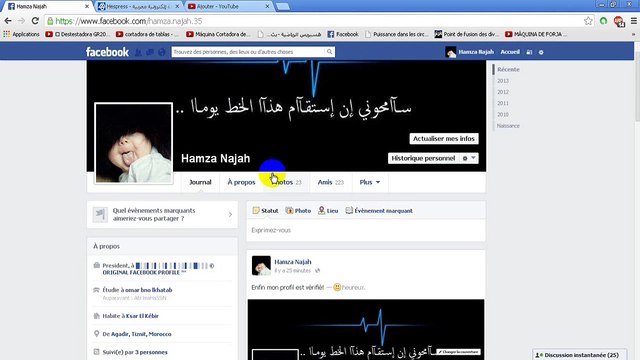The height and width of the screenshot is (360, 640).
Task: Expand the milestone prompt chevron
Action: [230, 214]
